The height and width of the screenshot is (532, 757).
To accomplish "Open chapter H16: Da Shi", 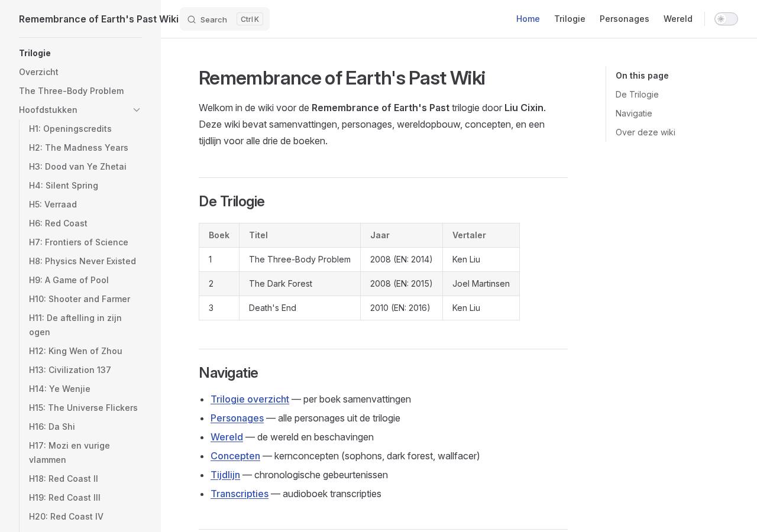I will pyautogui.click(x=52, y=427).
